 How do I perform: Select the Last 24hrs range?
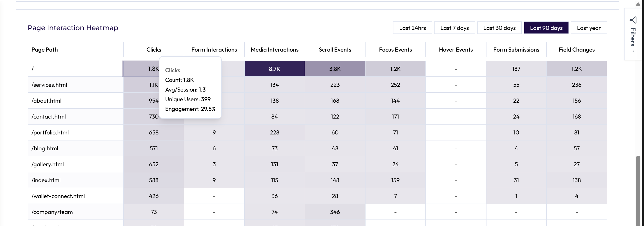412,28
